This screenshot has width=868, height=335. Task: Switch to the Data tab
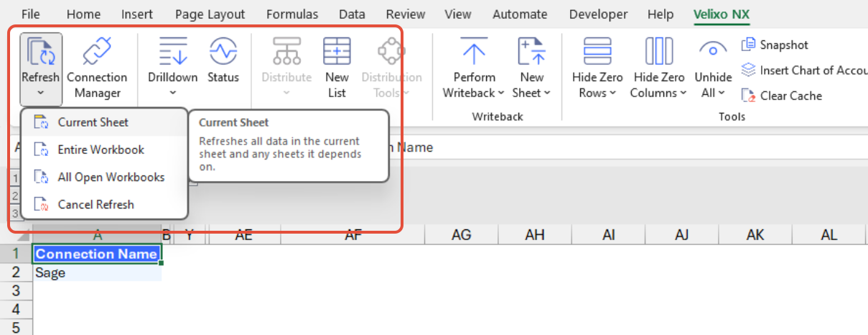(x=352, y=14)
